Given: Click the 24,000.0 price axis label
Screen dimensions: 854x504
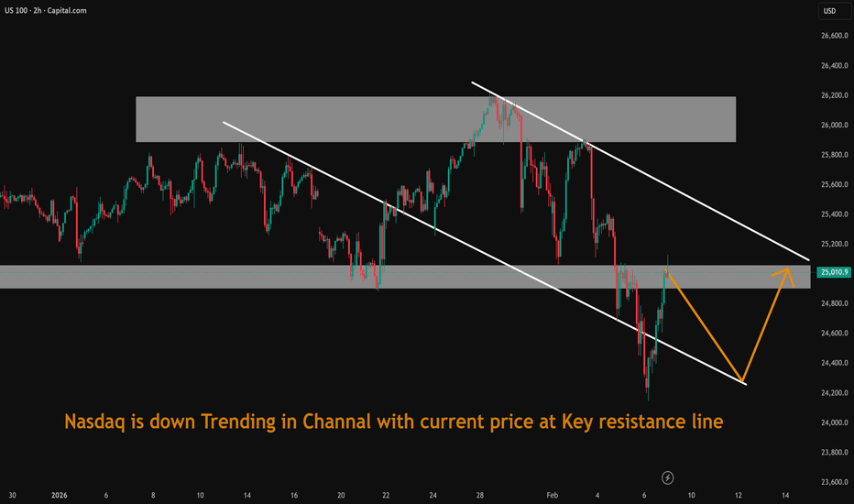Looking at the screenshot, I should [x=831, y=422].
